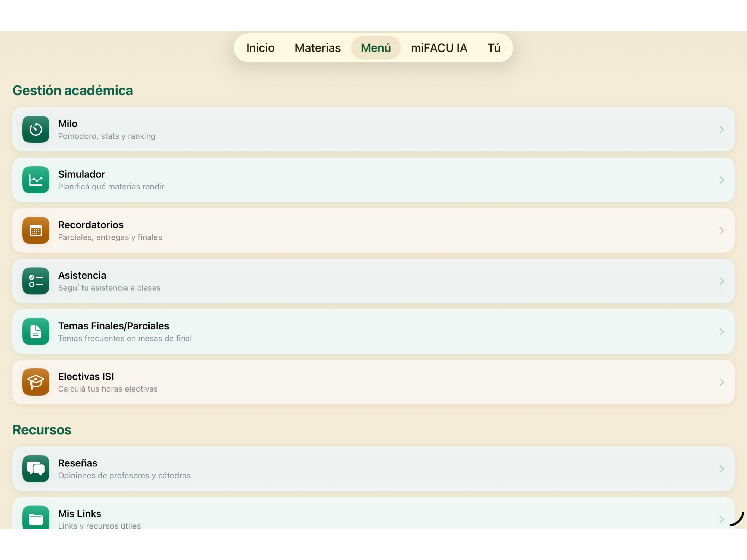This screenshot has height=560, width=747.
Task: Click the Temas Finales/Parciales chevron arrow
Action: (721, 332)
